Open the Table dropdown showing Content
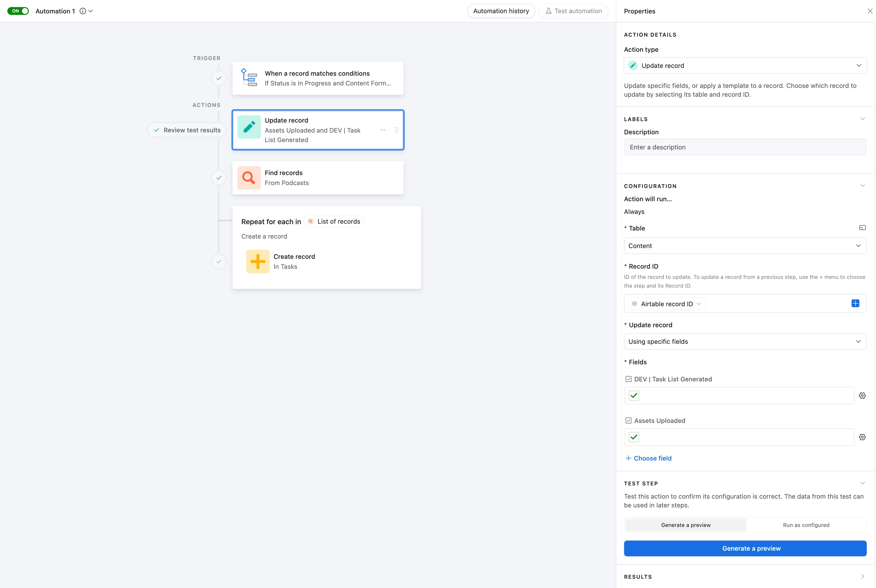876x588 pixels. click(x=745, y=246)
